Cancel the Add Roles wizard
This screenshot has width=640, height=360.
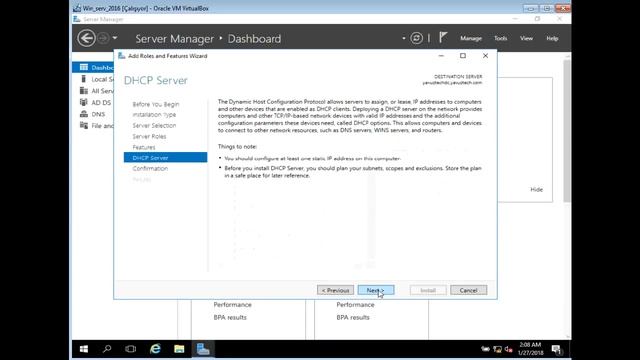coord(468,290)
